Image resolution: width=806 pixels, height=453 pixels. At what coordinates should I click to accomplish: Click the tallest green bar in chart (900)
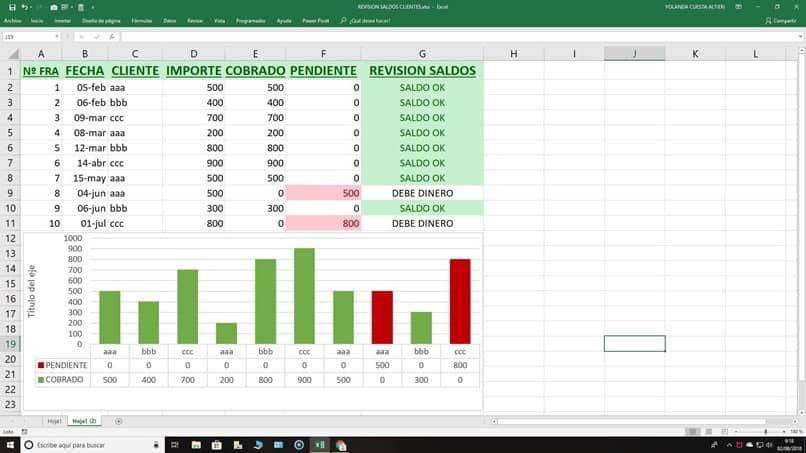(304, 296)
